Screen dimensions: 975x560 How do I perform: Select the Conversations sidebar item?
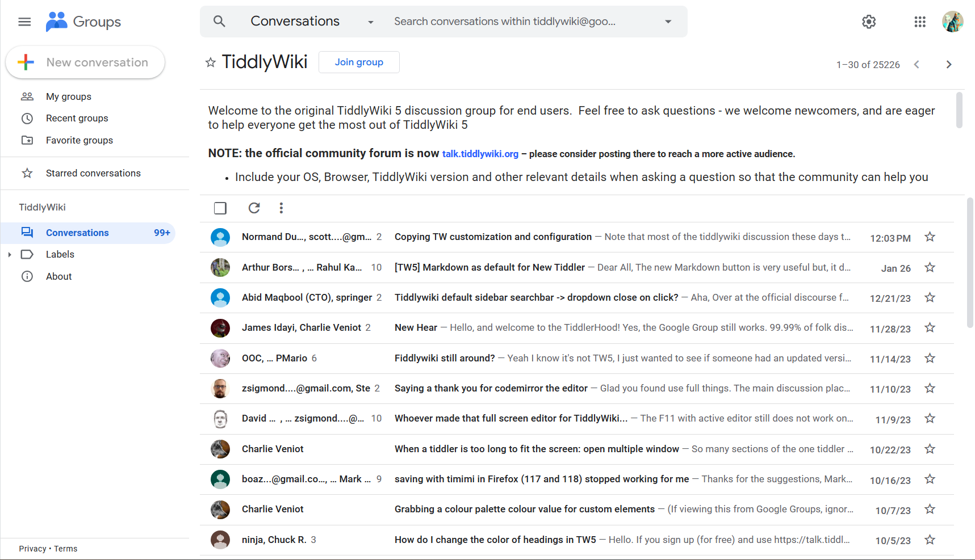point(88,233)
